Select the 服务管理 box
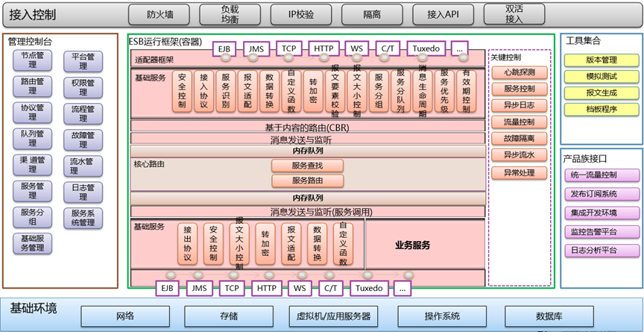 tap(33, 191)
